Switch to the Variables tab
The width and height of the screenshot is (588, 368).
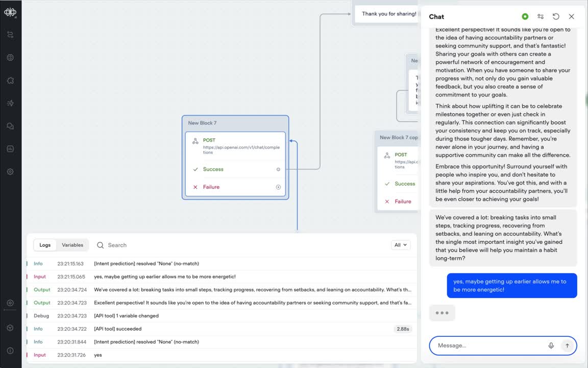[x=72, y=245]
